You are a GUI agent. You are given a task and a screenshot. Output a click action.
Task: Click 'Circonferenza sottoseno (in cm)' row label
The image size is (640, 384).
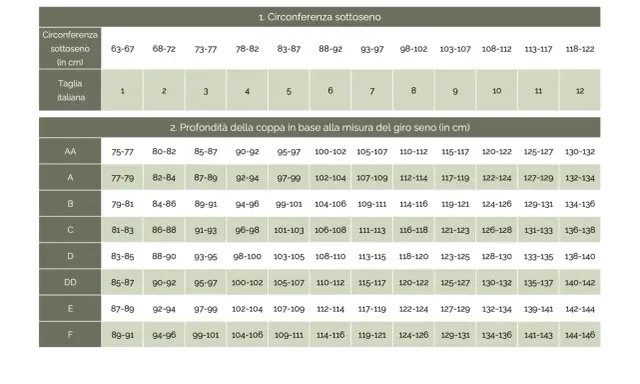click(70, 48)
